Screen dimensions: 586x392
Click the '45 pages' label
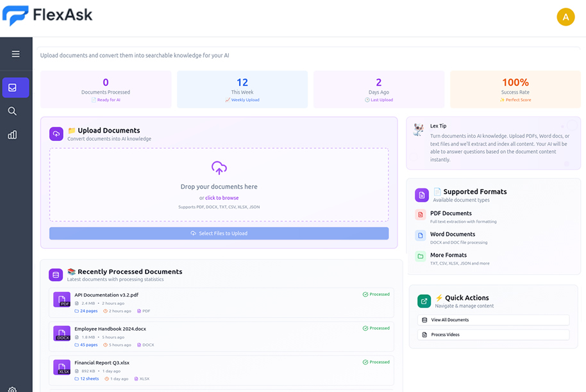pyautogui.click(x=88, y=345)
